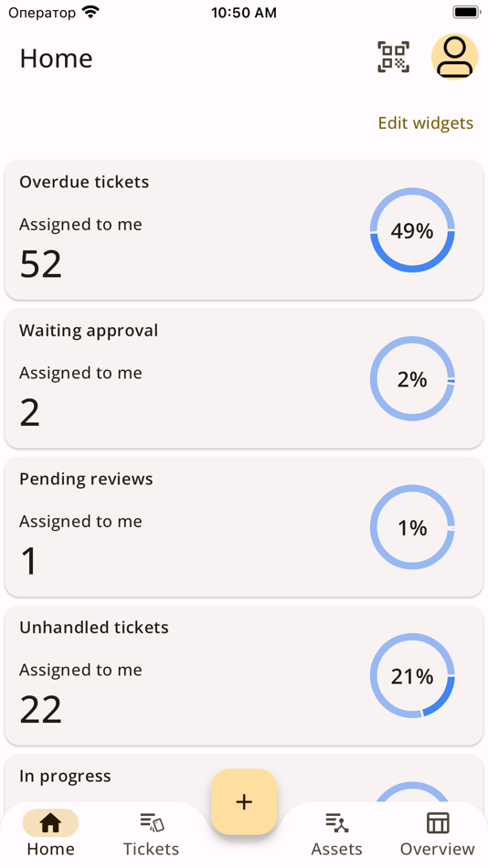Open the user profile avatar

click(x=455, y=57)
